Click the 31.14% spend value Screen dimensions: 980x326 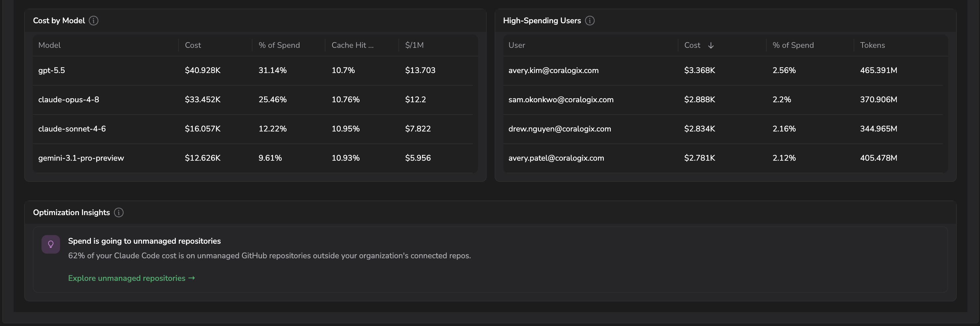click(x=272, y=70)
